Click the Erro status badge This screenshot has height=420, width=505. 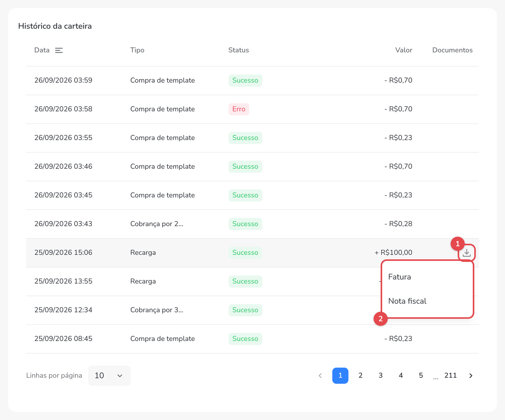tap(239, 109)
